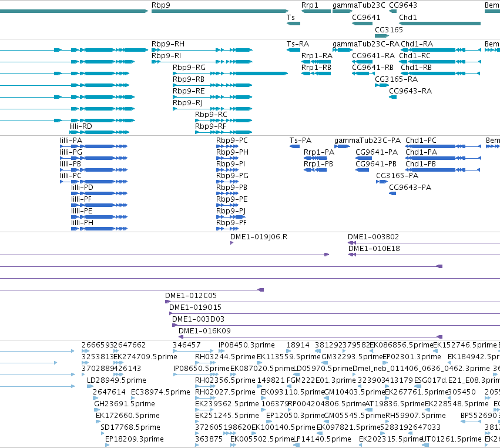
Task: Click the 'Rbp9-RG' transcript label
Action: click(x=189, y=68)
